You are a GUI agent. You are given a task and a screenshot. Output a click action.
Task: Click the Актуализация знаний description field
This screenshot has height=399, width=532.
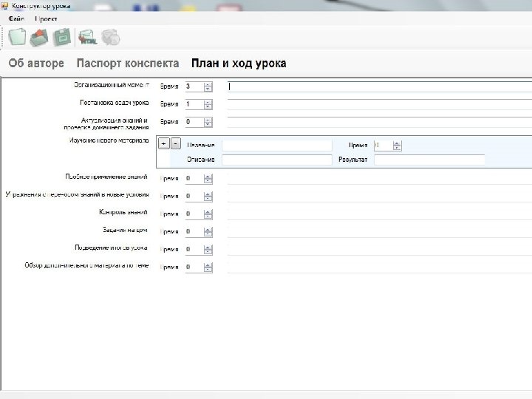(x=380, y=122)
